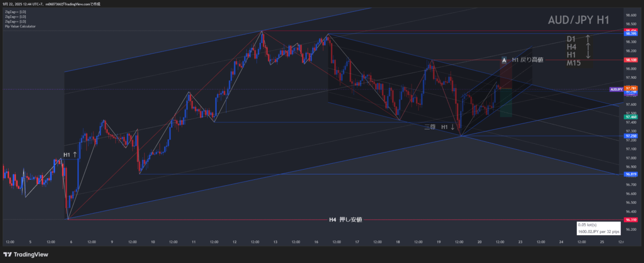
Task: Select the 'H1 戻り高値' text label
Action: point(528,60)
